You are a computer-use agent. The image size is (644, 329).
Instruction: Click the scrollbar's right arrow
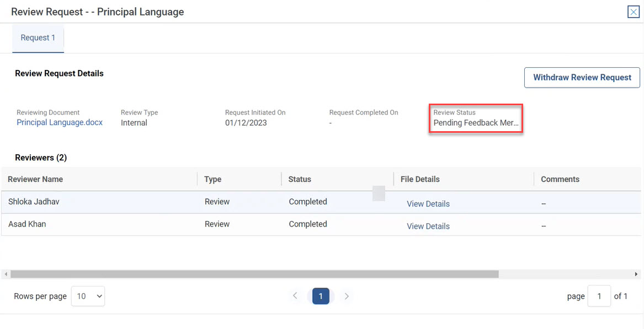pos(636,274)
